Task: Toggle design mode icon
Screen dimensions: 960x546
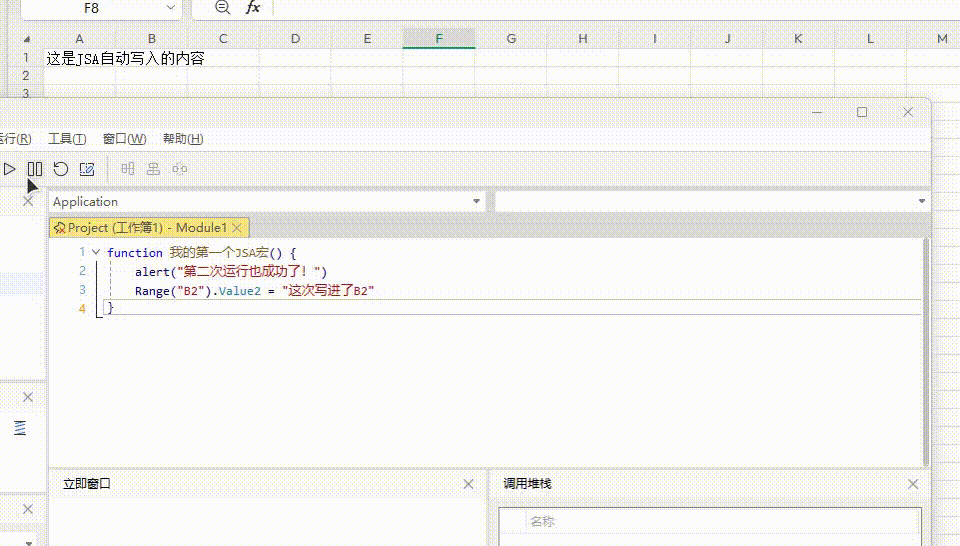Action: [87, 169]
